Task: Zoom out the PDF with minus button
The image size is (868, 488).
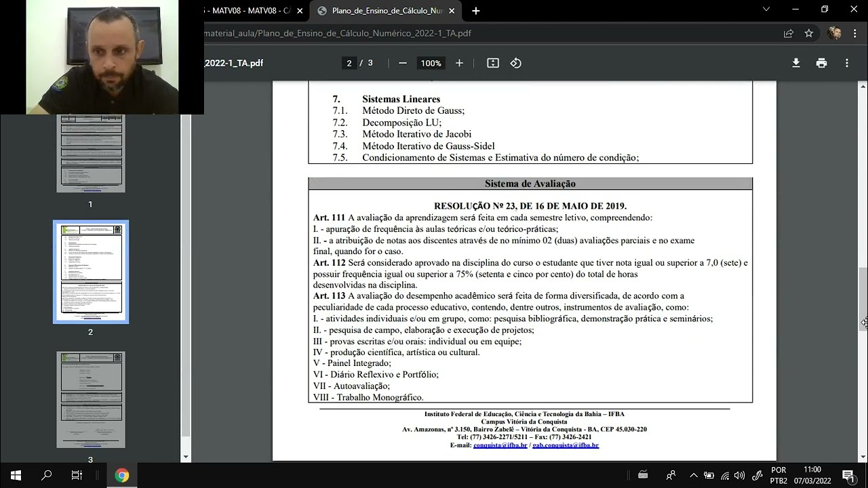Action: 403,63
